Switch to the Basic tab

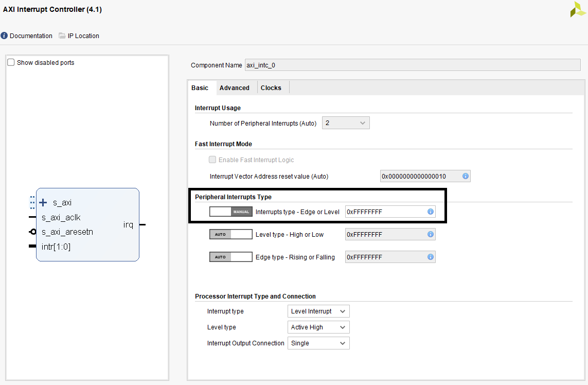tap(200, 88)
